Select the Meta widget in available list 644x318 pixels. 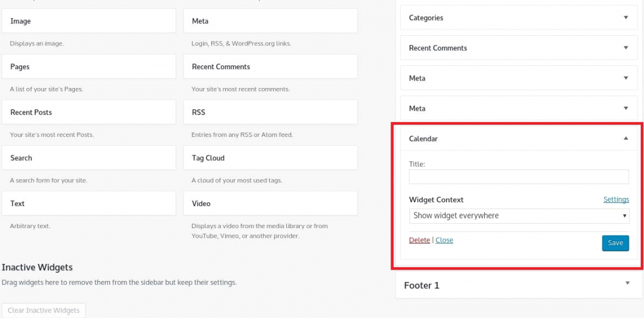pos(270,21)
